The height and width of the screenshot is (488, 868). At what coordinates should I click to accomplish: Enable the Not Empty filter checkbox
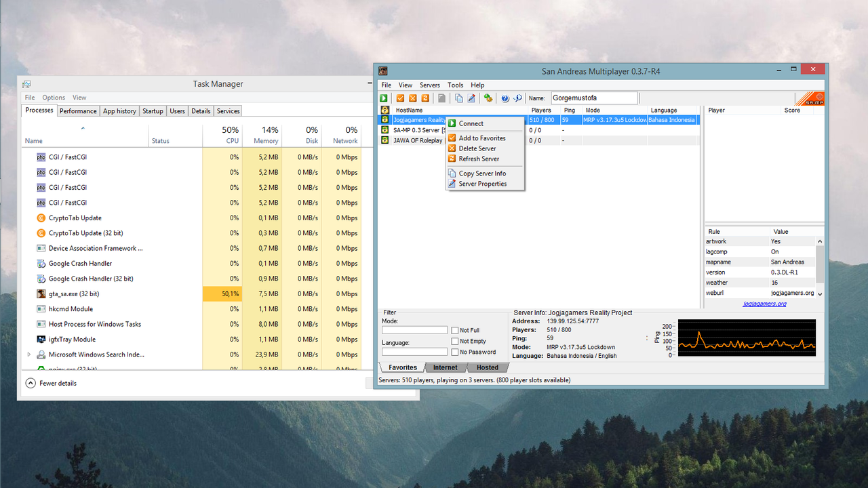coord(455,342)
